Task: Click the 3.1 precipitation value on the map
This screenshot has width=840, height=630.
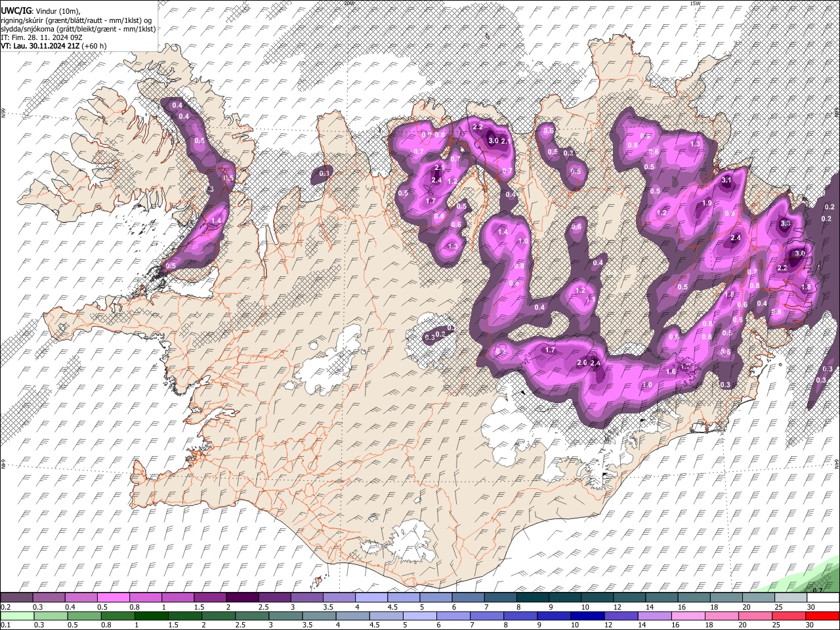Action: pos(726,180)
